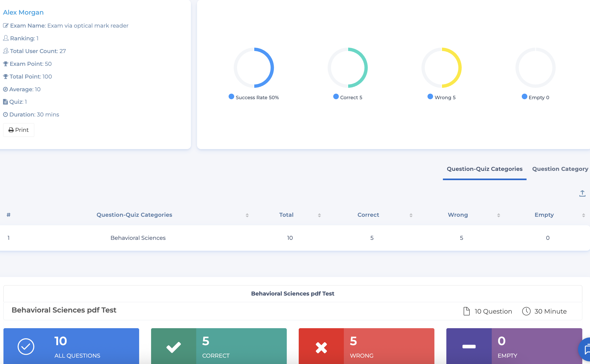Switch to Question Category tab

click(x=560, y=169)
